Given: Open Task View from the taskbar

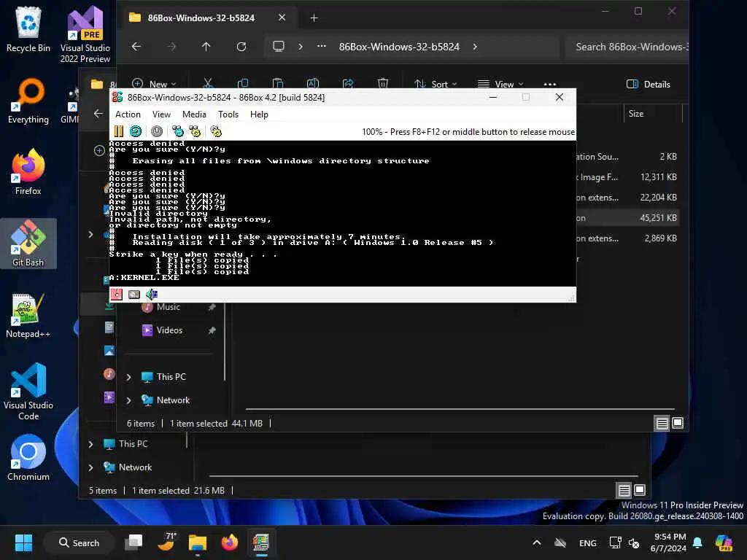Looking at the screenshot, I should pyautogui.click(x=133, y=542).
